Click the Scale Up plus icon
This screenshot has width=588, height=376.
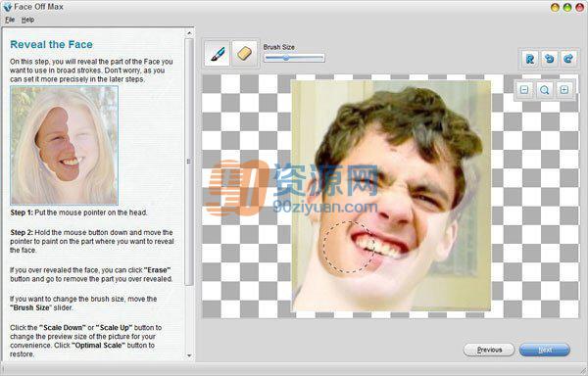pyautogui.click(x=564, y=90)
